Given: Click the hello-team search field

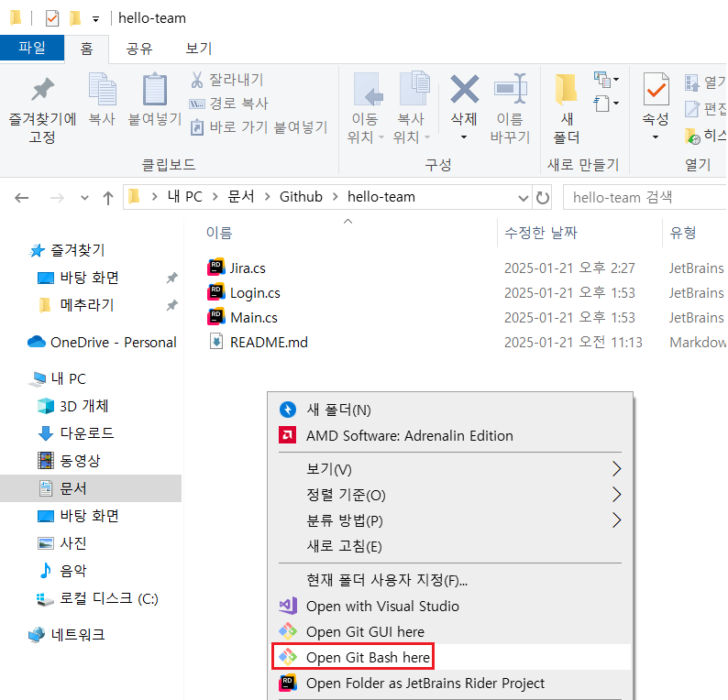Looking at the screenshot, I should click(x=645, y=198).
